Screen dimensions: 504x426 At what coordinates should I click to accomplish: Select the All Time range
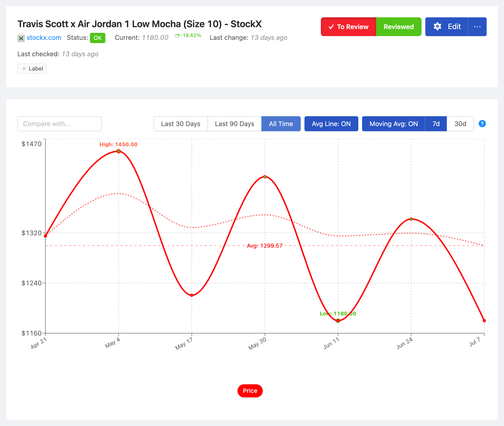pos(281,124)
